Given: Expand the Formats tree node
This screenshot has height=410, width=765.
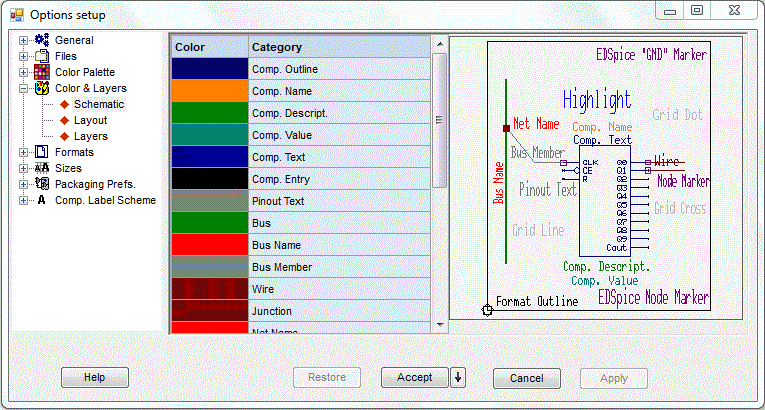Looking at the screenshot, I should click(23, 152).
